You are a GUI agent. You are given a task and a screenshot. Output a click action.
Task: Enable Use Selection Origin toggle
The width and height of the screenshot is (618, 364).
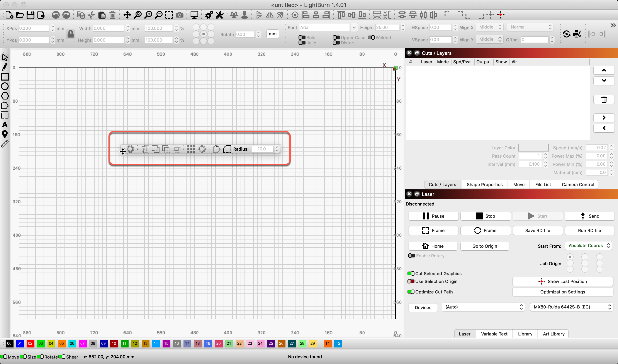(x=411, y=281)
